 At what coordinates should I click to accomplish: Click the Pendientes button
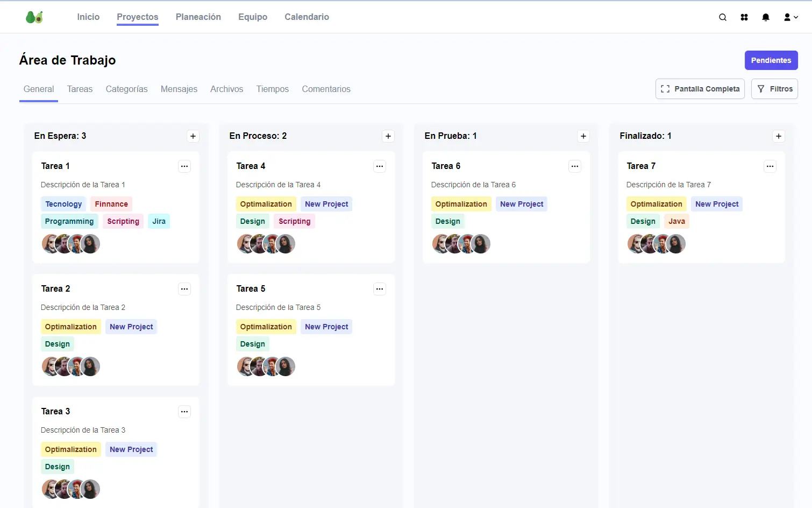point(771,60)
